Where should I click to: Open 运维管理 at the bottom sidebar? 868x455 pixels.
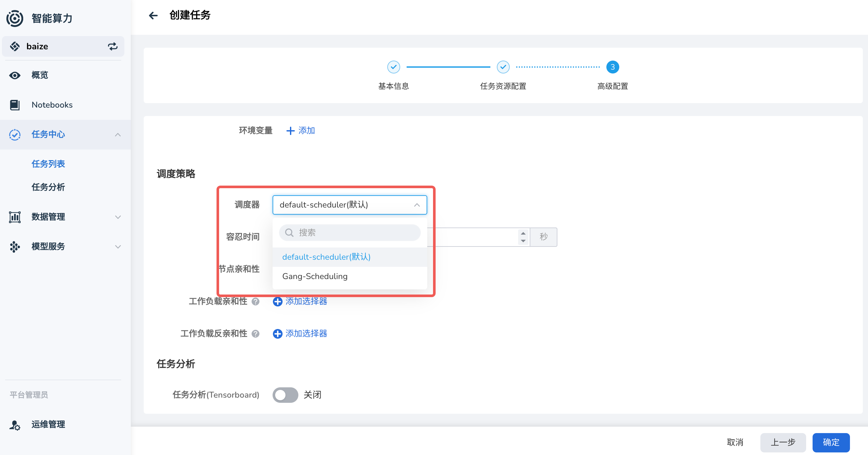tap(48, 424)
